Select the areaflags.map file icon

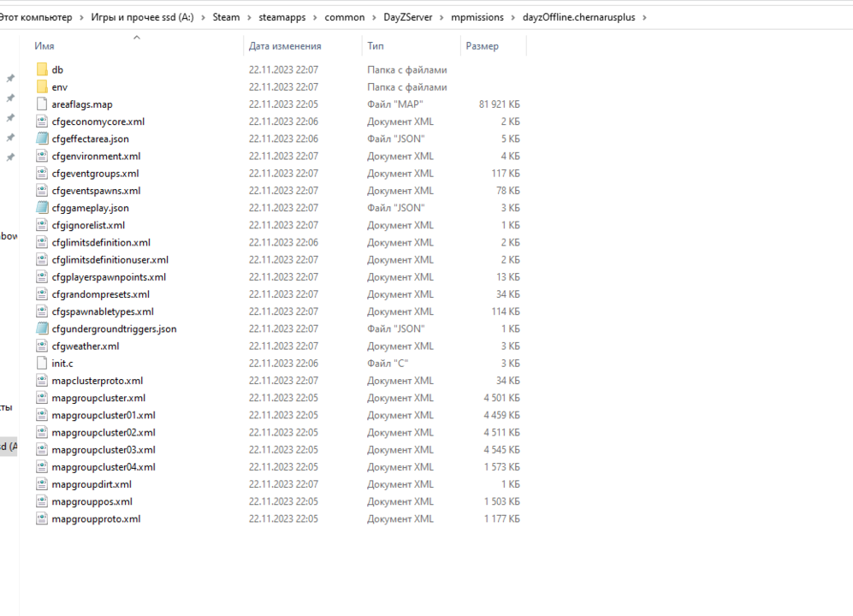pyautogui.click(x=42, y=104)
